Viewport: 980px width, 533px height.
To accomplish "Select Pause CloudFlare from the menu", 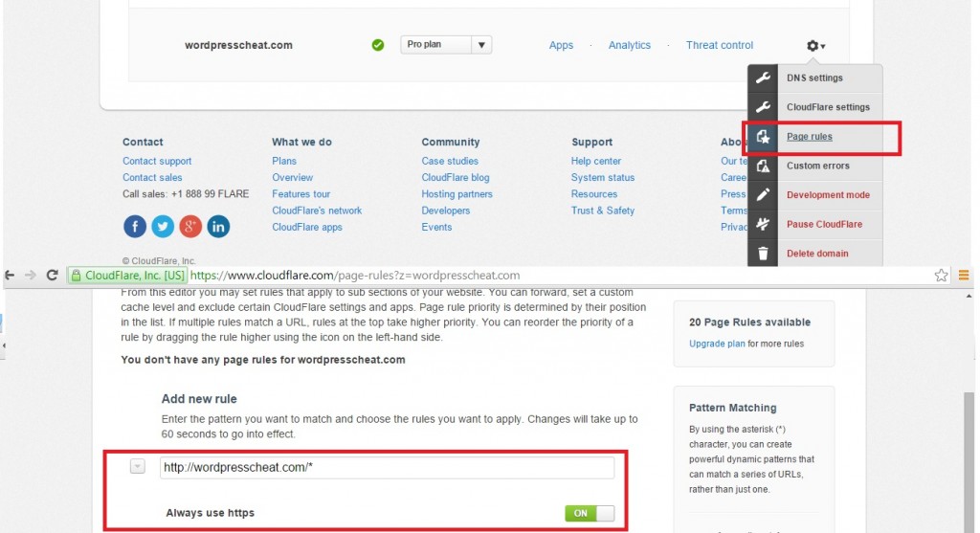I will (824, 224).
